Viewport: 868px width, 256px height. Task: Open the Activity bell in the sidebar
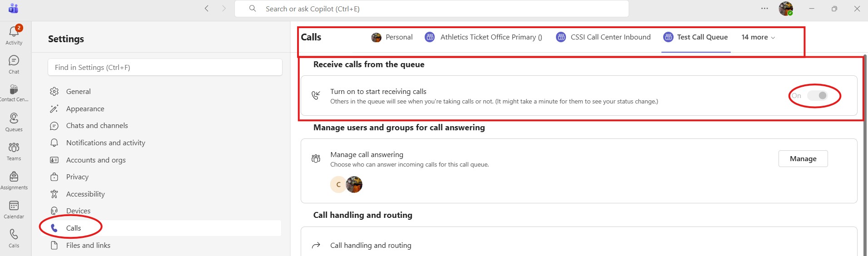click(14, 35)
